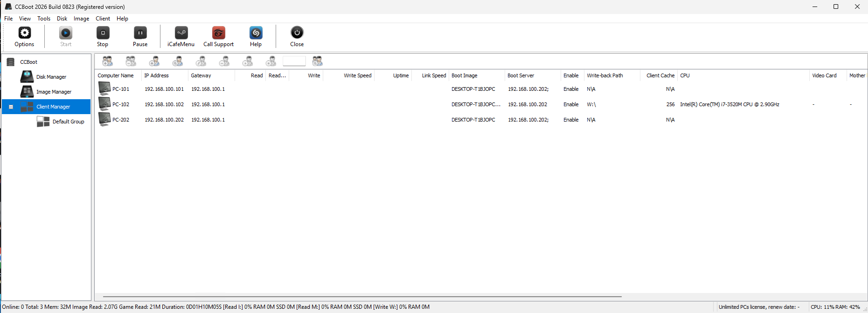The height and width of the screenshot is (313, 868).
Task: Sort by Computer Name column header
Action: [x=118, y=75]
